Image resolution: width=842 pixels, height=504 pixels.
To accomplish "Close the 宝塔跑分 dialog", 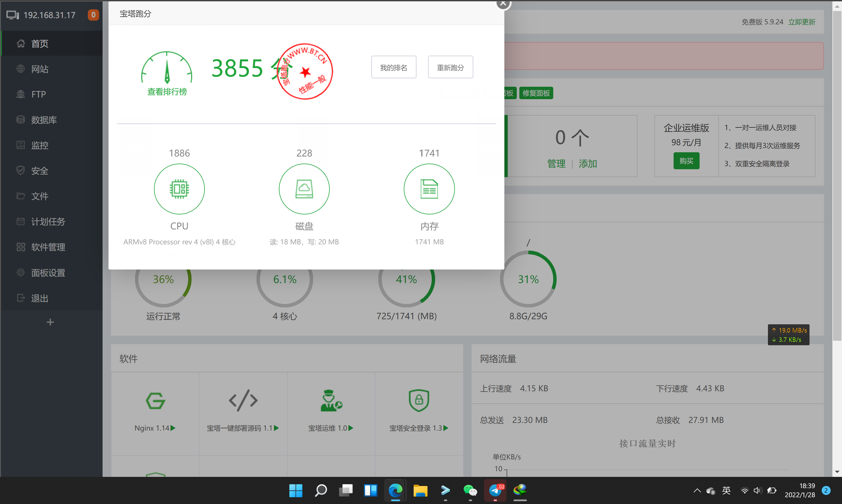I will click(503, 3).
